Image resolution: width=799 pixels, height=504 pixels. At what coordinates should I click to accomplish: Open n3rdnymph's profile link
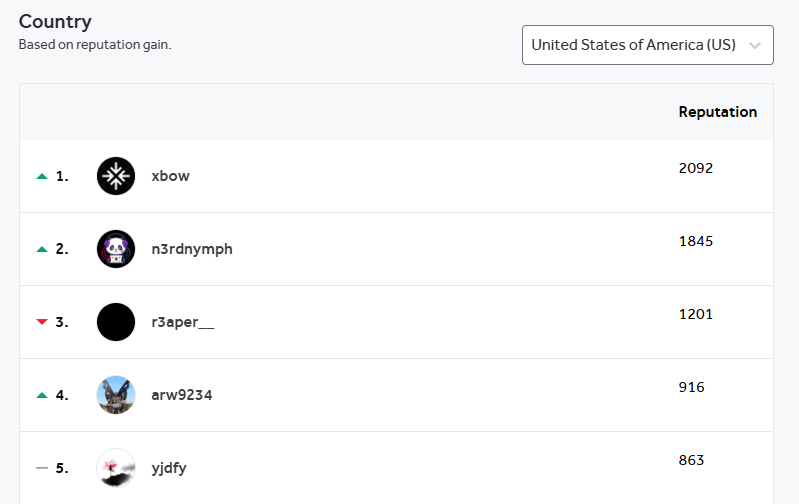(x=192, y=249)
